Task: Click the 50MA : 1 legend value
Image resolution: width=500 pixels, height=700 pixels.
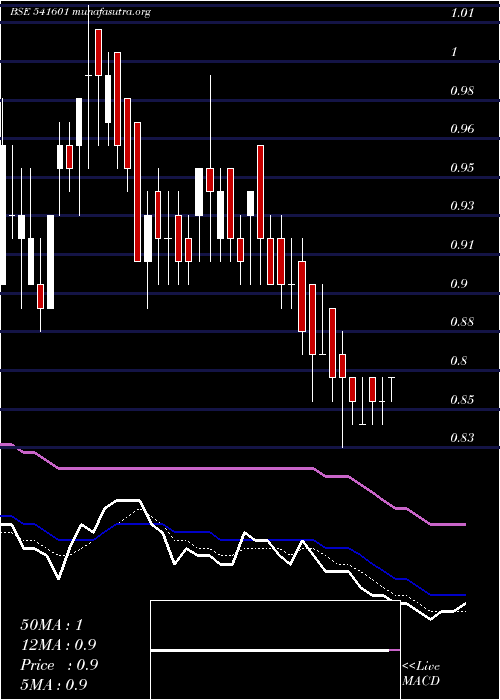Action: tap(52, 625)
